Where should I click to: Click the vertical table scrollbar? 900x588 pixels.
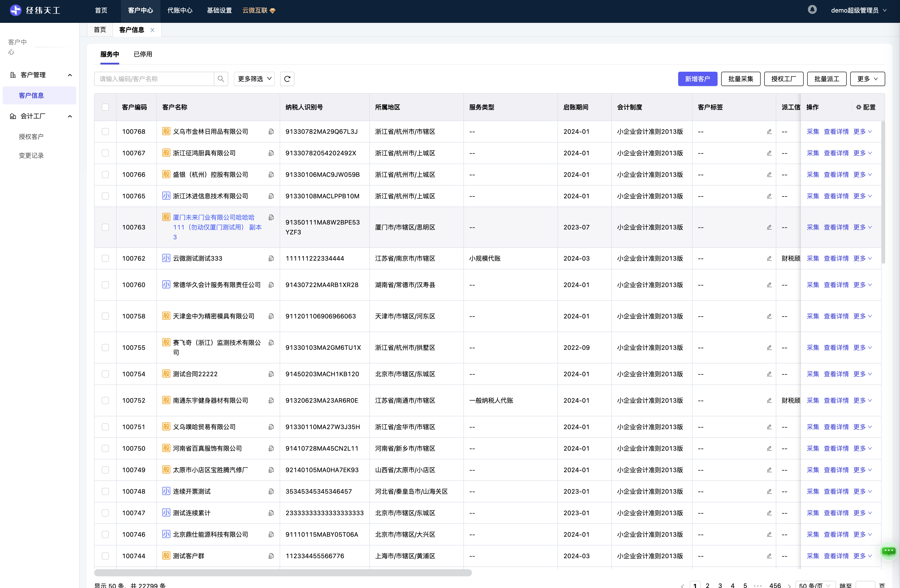tap(883, 192)
